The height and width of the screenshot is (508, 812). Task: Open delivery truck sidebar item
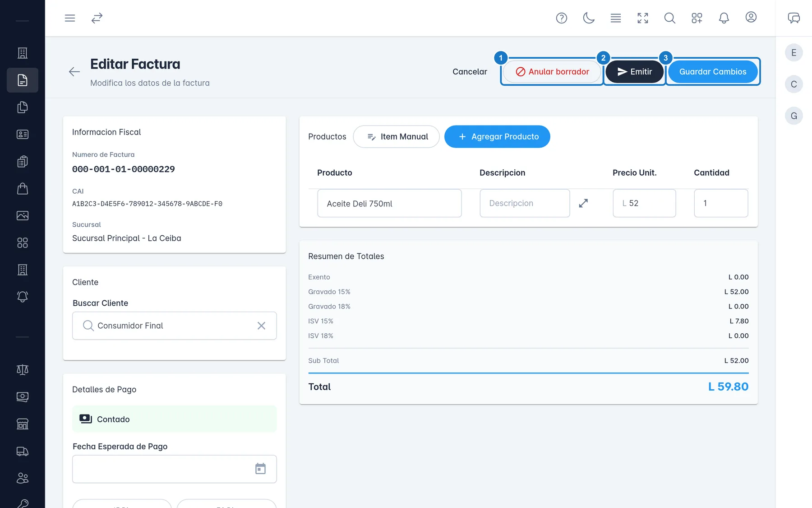pyautogui.click(x=23, y=451)
